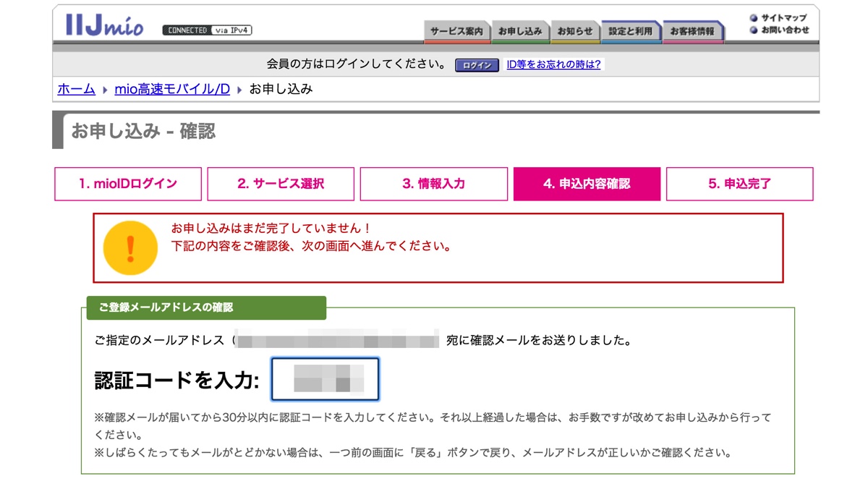Click the IIJmio logo
This screenshot has width=868, height=484.
[x=104, y=25]
